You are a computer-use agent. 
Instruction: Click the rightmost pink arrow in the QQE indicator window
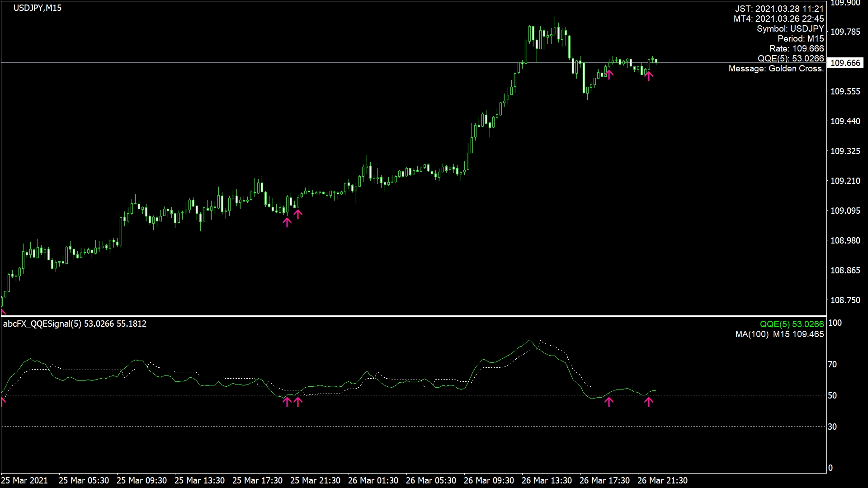[x=649, y=402]
